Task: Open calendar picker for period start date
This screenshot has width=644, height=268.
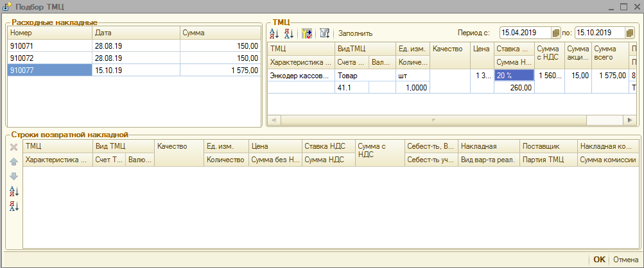Action: [x=556, y=33]
